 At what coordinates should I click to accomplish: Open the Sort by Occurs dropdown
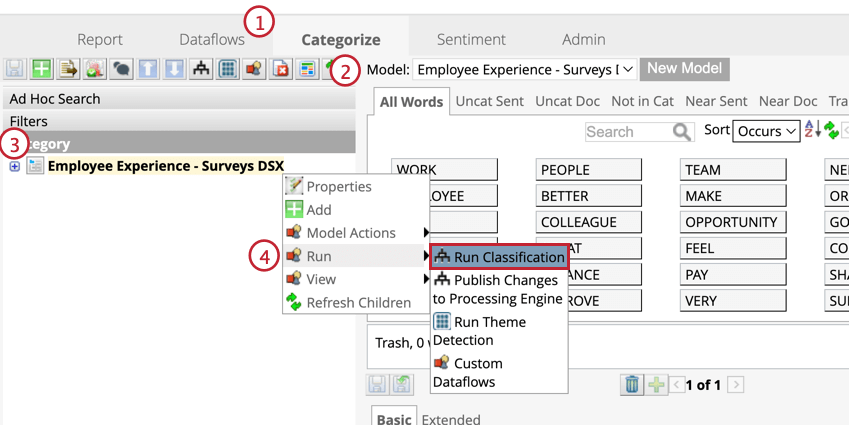coord(767,131)
